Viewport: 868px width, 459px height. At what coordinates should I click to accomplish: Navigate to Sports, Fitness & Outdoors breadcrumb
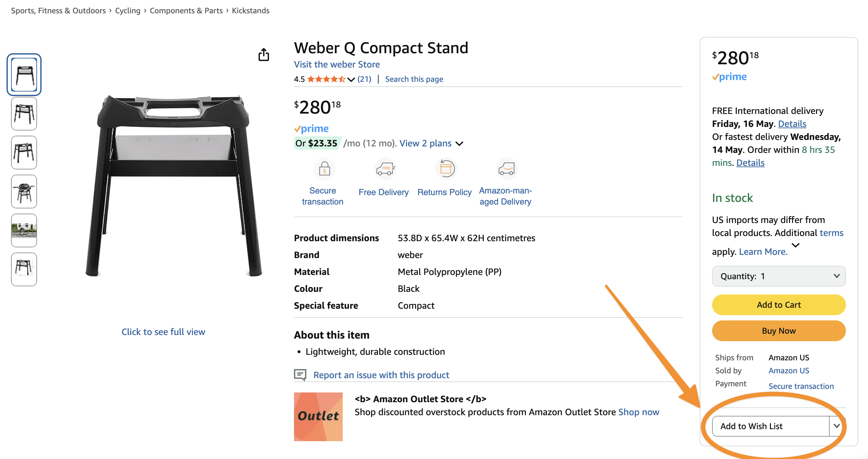click(58, 10)
